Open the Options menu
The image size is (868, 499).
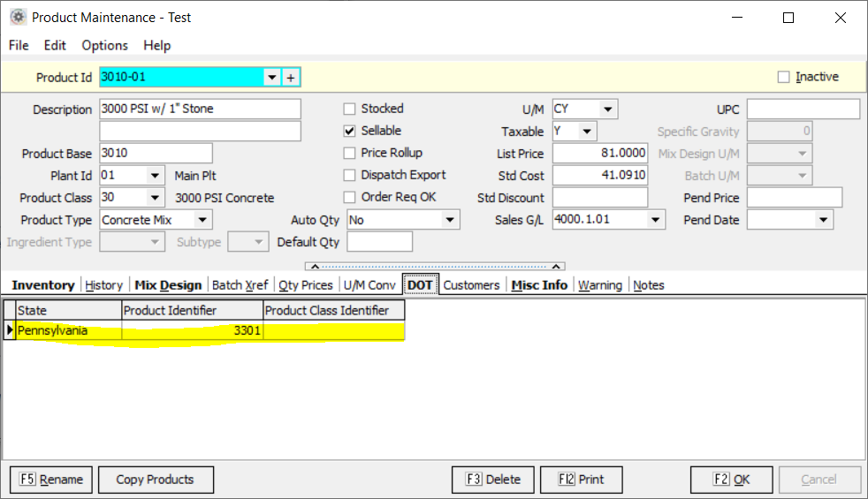point(104,45)
